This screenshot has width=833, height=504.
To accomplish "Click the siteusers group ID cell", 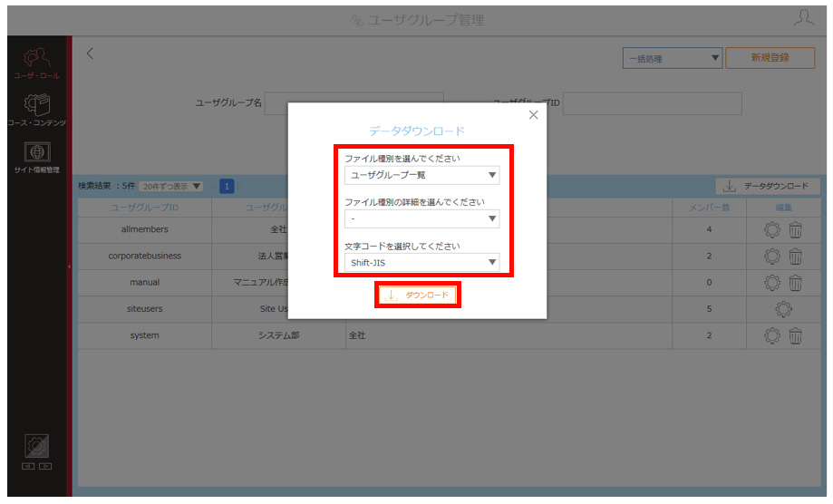I will 144,309.
